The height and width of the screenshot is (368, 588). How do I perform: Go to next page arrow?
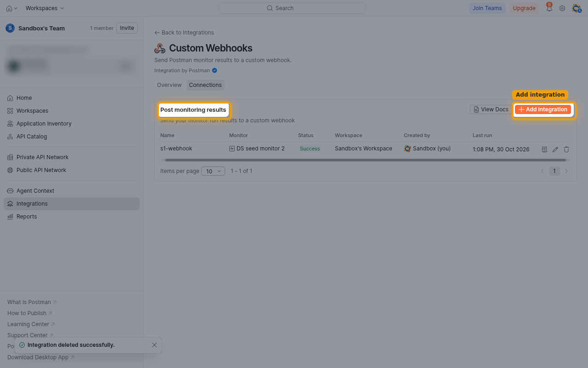pos(566,171)
